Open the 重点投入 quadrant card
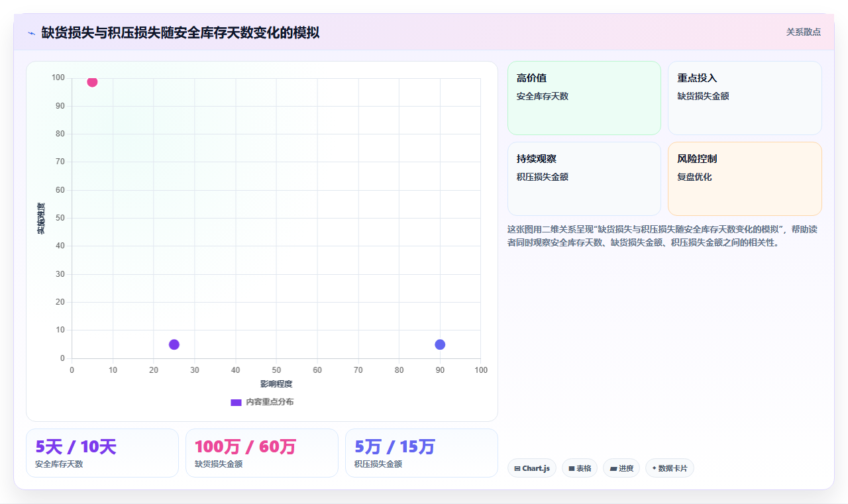Image resolution: width=848 pixels, height=504 pixels. pyautogui.click(x=745, y=98)
